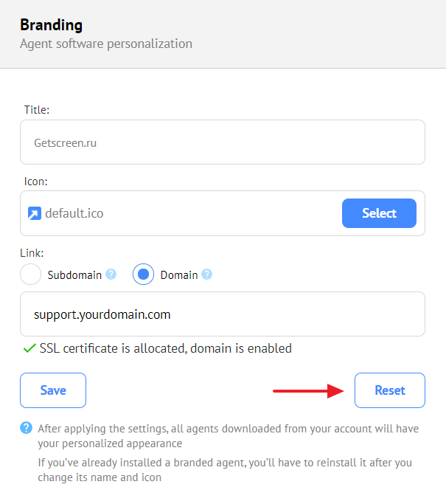Open the Subdomain help question mark
446x504 pixels.
(x=111, y=275)
